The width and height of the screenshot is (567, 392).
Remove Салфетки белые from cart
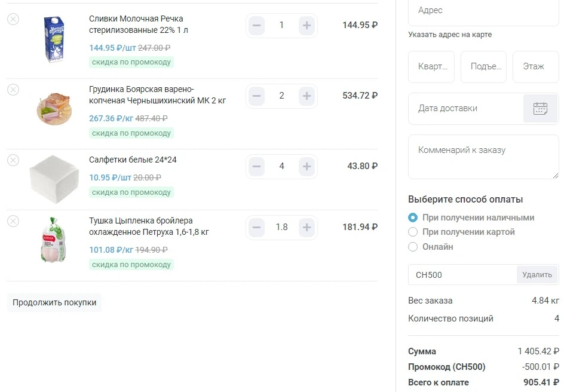(x=13, y=160)
